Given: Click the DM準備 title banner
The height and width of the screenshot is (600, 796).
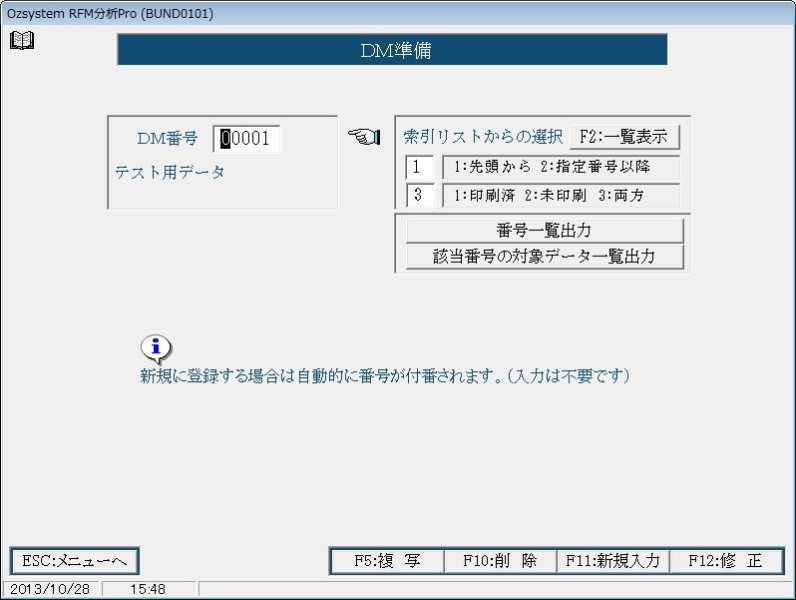Looking at the screenshot, I should [392, 50].
